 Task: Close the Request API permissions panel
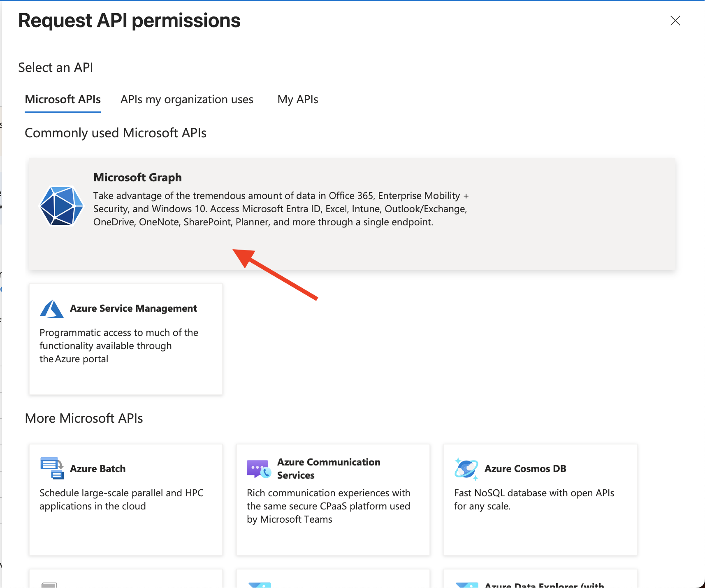click(675, 21)
